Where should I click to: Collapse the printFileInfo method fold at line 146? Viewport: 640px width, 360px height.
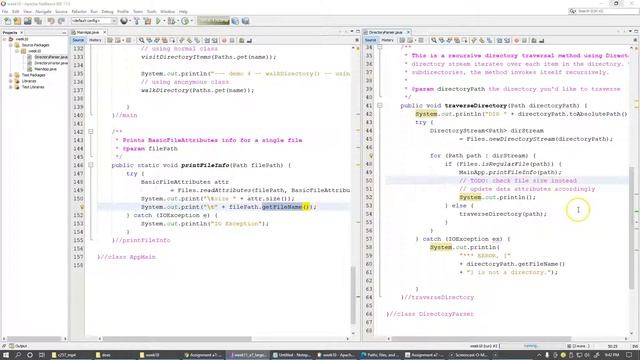(91, 165)
